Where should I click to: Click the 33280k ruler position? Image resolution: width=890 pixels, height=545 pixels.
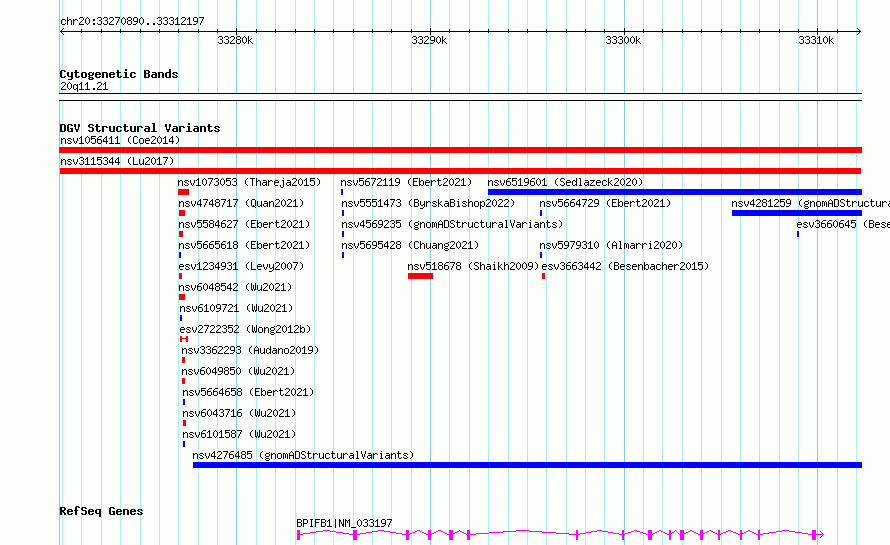[236, 40]
